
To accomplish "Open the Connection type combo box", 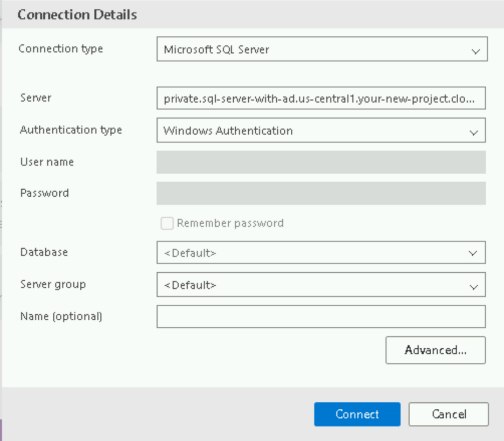I will tap(322, 50).
